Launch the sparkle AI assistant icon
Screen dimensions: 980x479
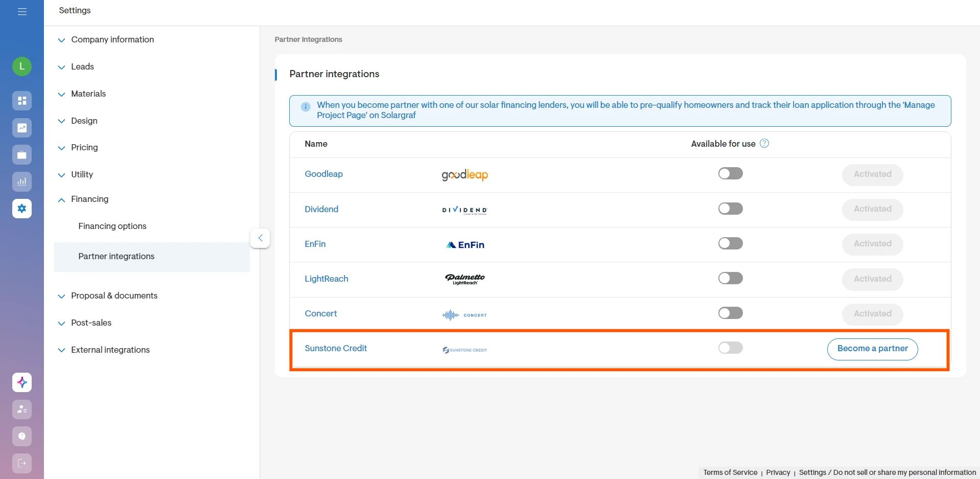[x=22, y=382]
